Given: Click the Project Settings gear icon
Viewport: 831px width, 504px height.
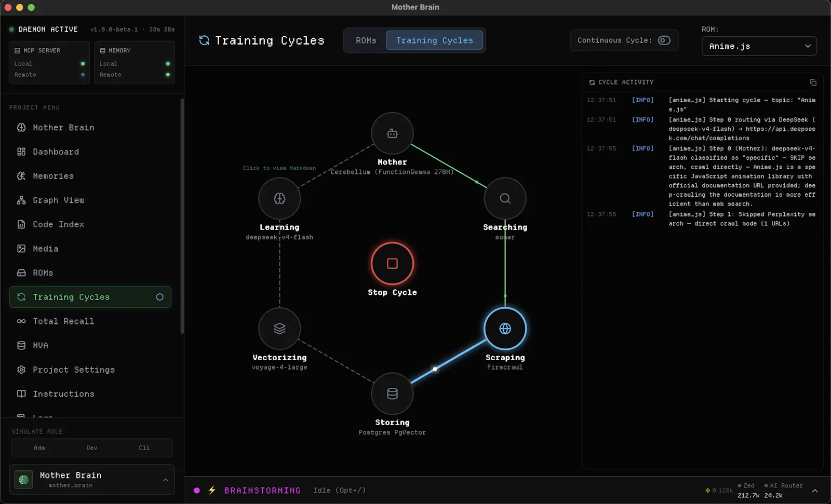Looking at the screenshot, I should (x=21, y=370).
